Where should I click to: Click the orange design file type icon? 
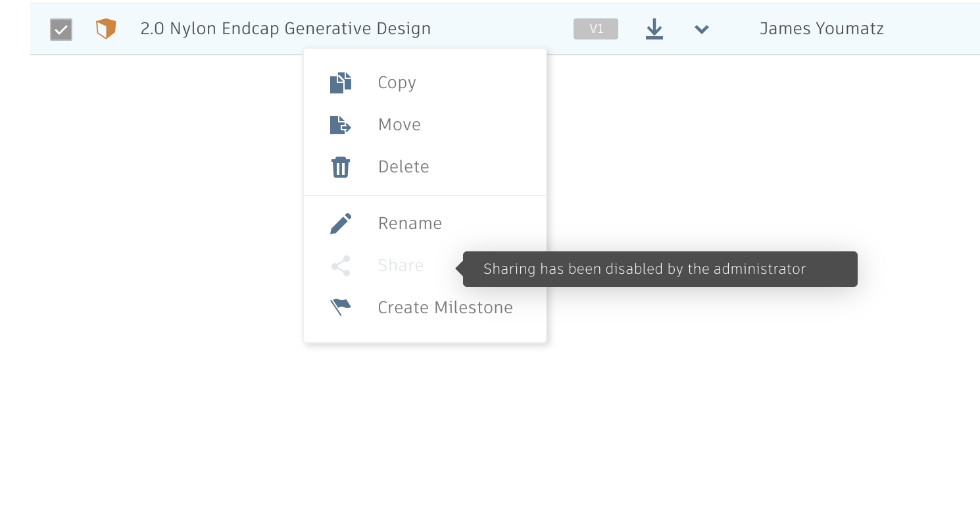106,29
